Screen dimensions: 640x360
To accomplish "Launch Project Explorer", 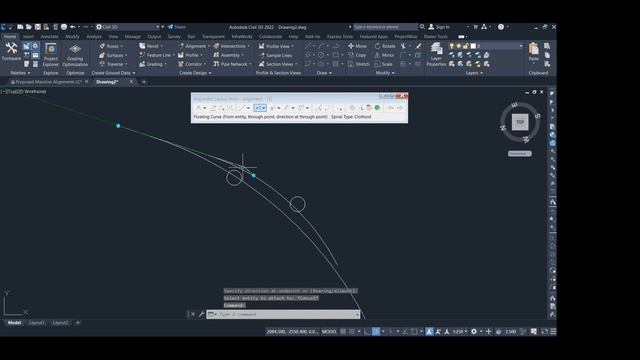I will pyautogui.click(x=51, y=54).
